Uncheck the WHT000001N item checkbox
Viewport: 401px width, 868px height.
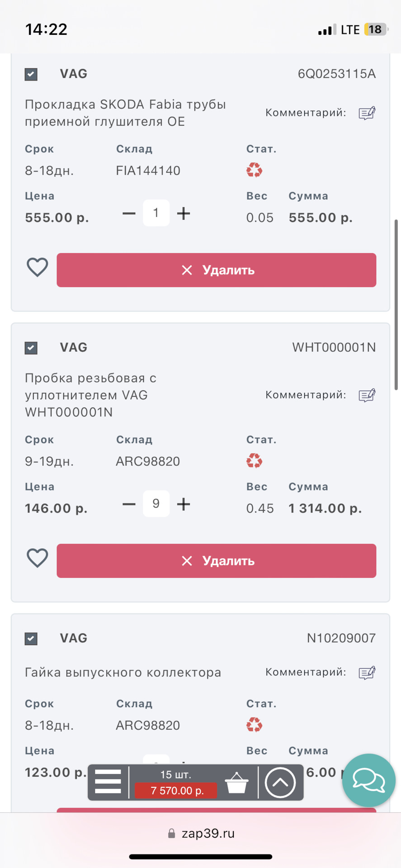[31, 348]
